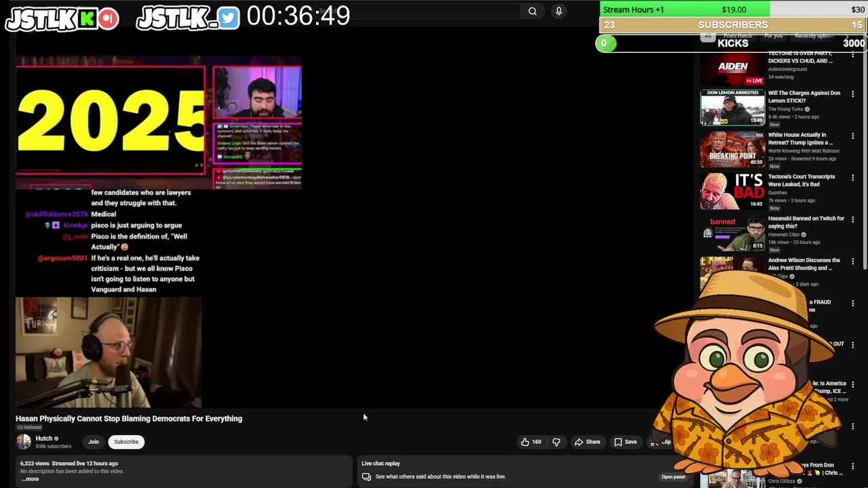Click 'Chris Cillizza' channel name
Screen dimensions: 868x488
781,481
